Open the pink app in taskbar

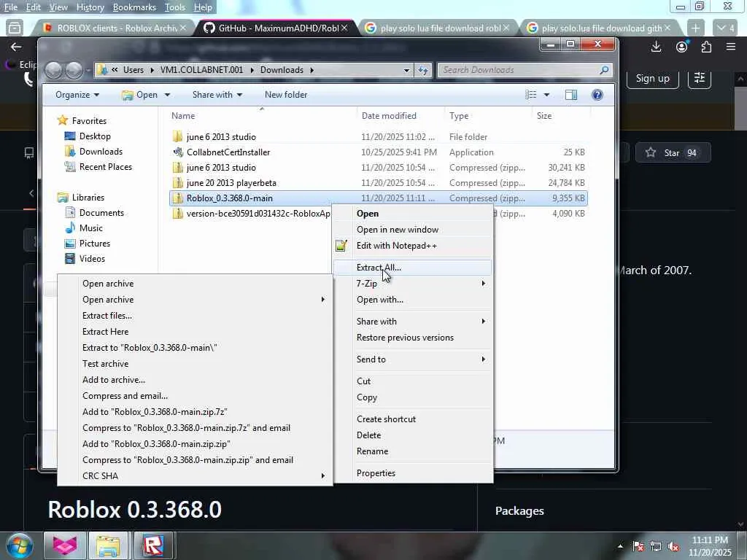(65, 545)
